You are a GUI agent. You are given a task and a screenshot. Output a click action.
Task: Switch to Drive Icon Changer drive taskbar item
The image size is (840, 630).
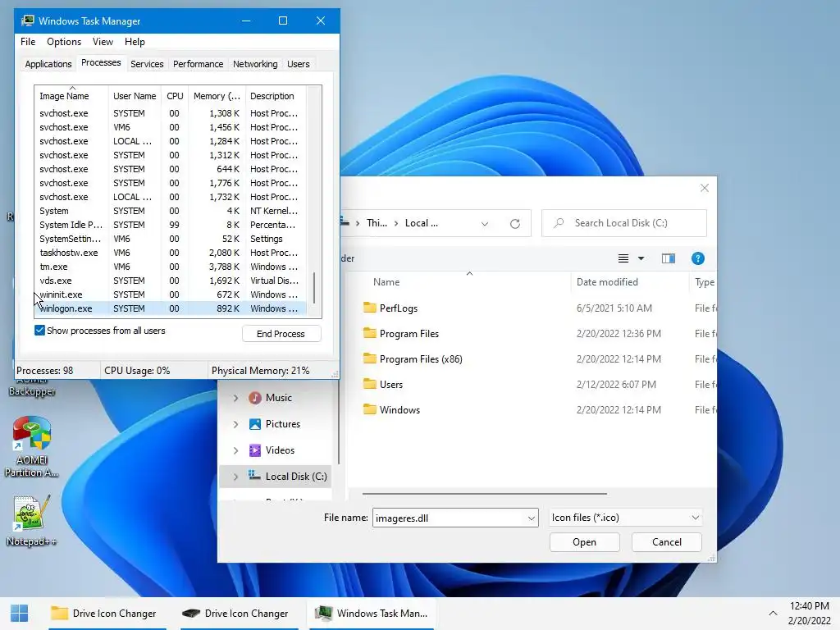point(237,614)
